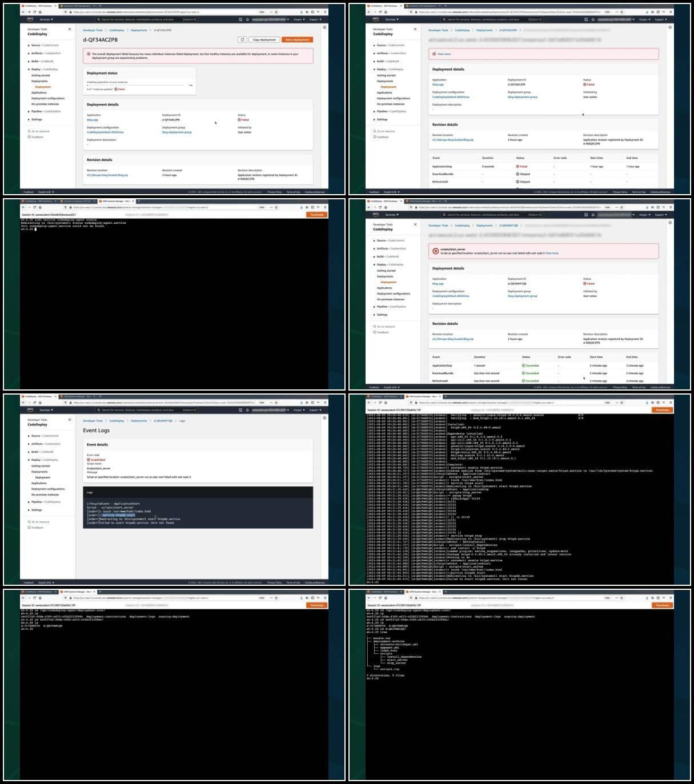Click install_dependencies in terminal tree output

coord(404,657)
